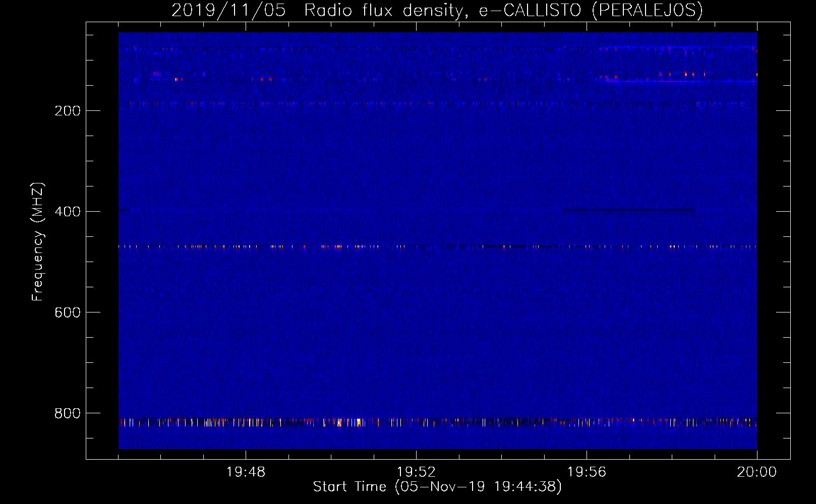Viewport: 816px width, 504px height.
Task: Click the dotted interference line near 470 MHz
Action: coord(438,246)
